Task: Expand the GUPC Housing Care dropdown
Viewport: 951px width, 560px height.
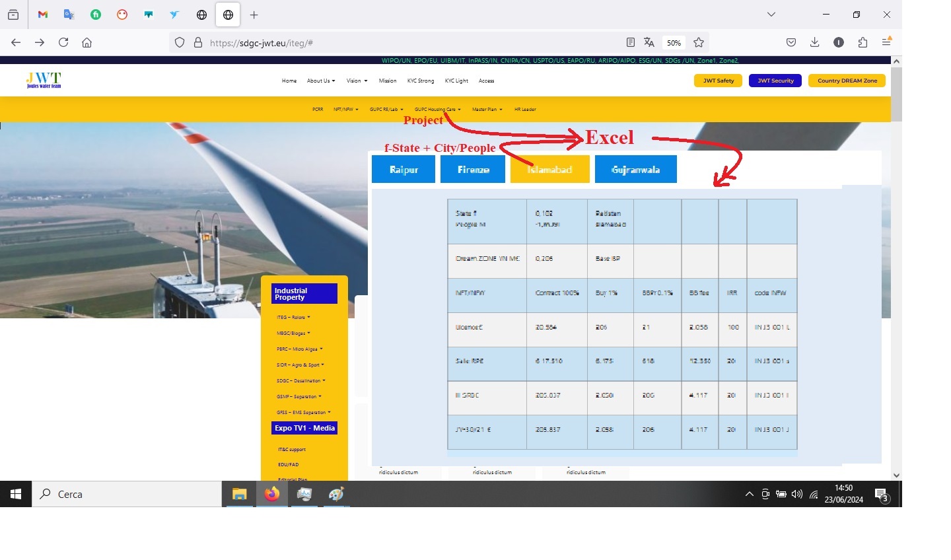Action: click(438, 110)
